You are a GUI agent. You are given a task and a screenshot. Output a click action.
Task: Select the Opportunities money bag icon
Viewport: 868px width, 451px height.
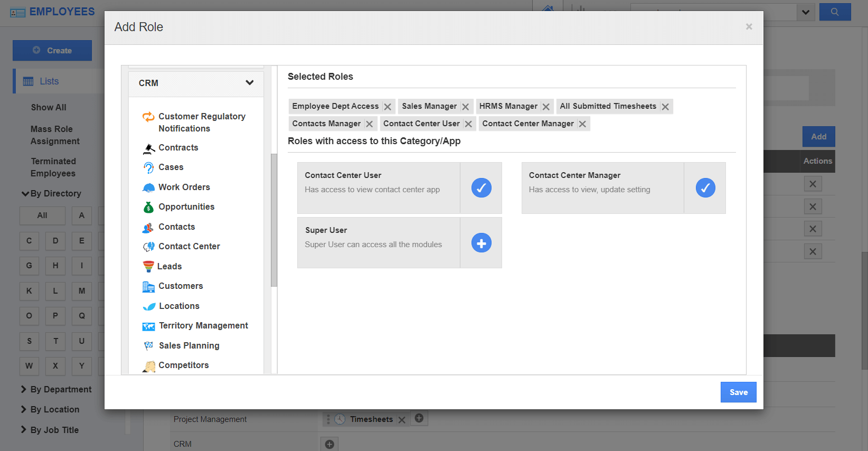148,207
